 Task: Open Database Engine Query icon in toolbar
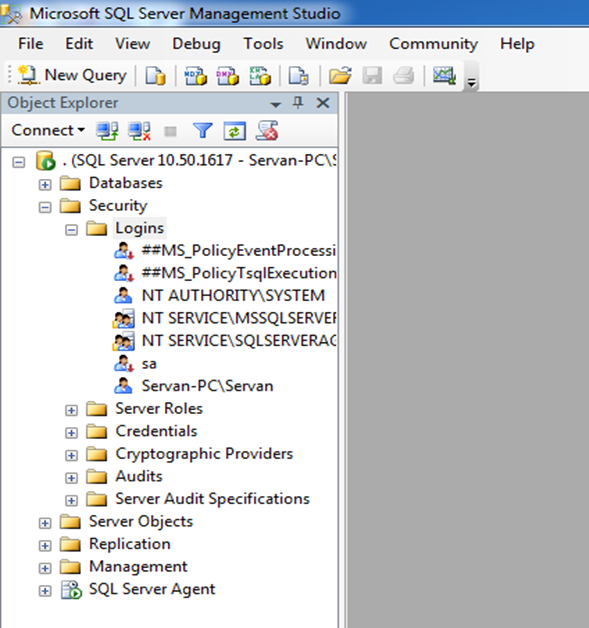click(x=155, y=75)
